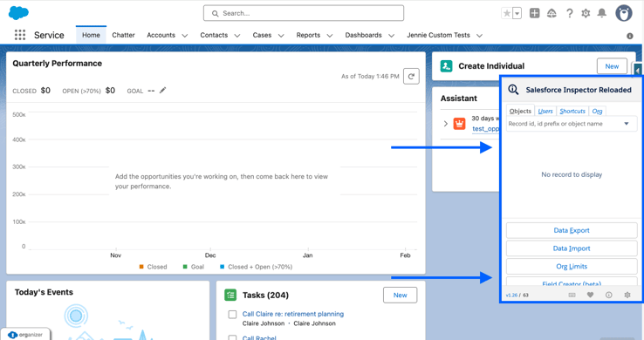This screenshot has width=644, height=340.
Task: Click the Salesforce Inspector magnifier logo
Action: 513,90
